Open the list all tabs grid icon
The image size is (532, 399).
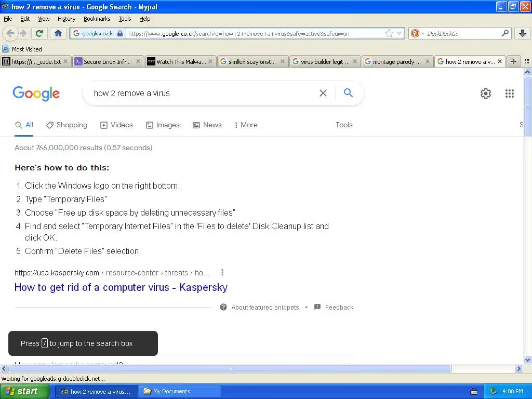pos(527,61)
